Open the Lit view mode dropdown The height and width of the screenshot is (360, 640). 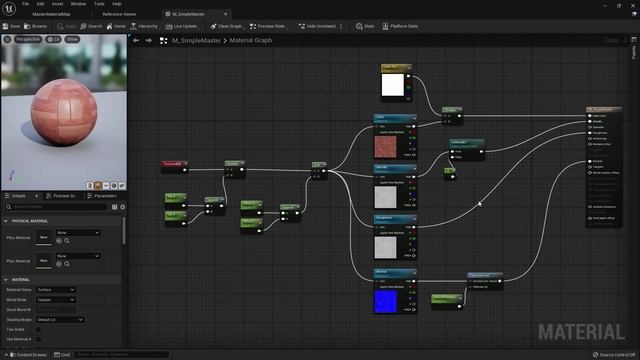pos(53,39)
